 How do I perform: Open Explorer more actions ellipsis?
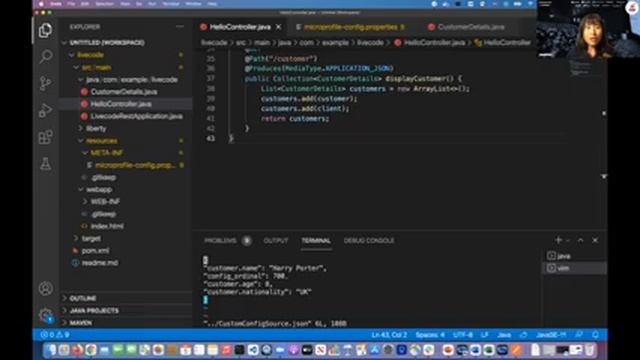tap(180, 27)
